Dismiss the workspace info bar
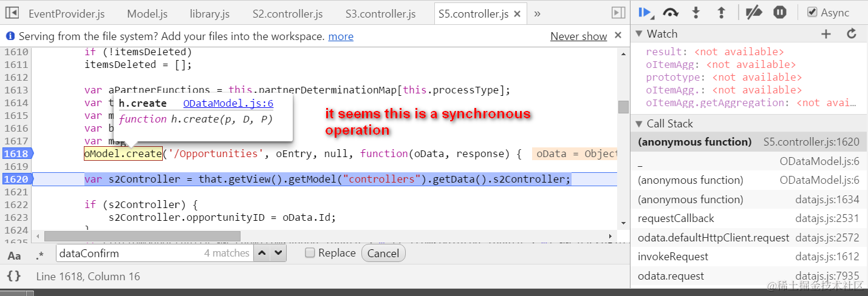Image resolution: width=868 pixels, height=296 pixels. pyautogui.click(x=618, y=36)
